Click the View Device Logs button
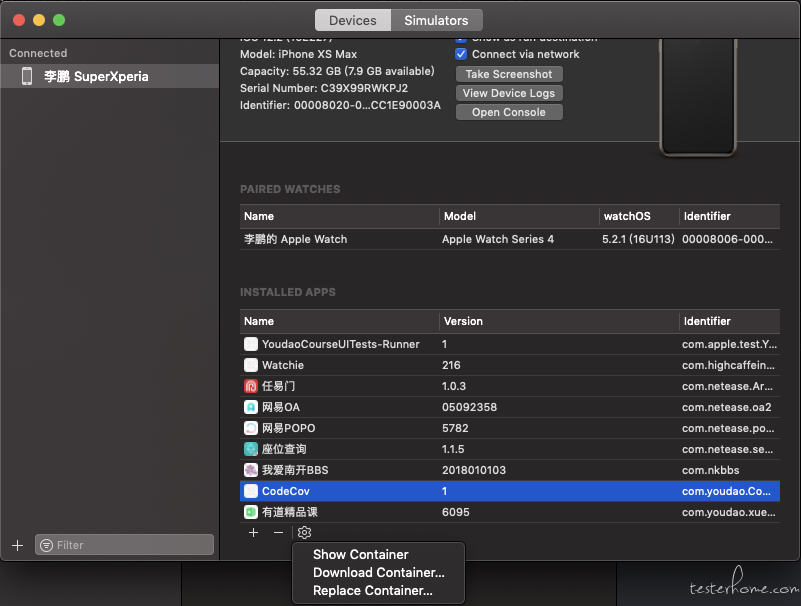This screenshot has height=606, width=801. [x=509, y=93]
